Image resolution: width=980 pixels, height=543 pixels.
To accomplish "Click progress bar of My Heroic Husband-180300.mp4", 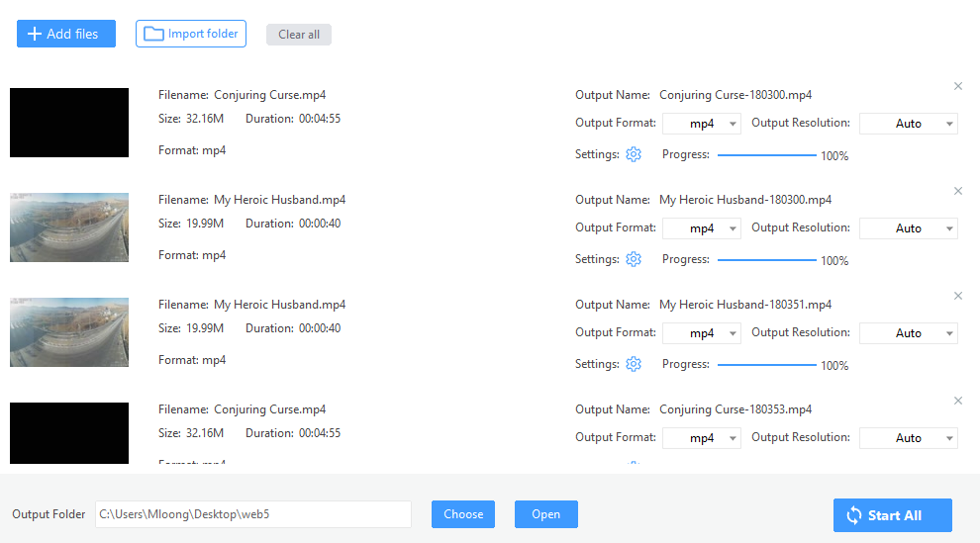I will [x=767, y=260].
